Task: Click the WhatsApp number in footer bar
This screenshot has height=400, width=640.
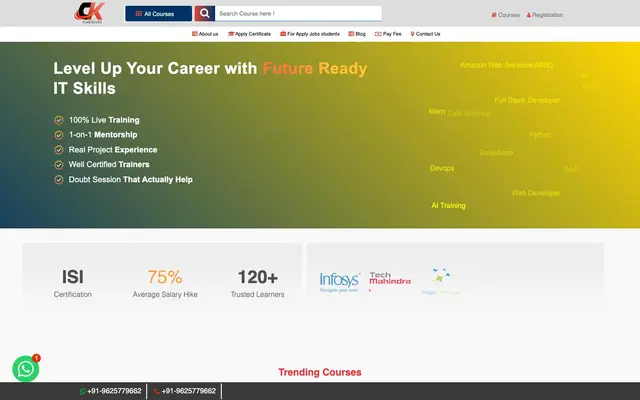Action: (x=111, y=391)
